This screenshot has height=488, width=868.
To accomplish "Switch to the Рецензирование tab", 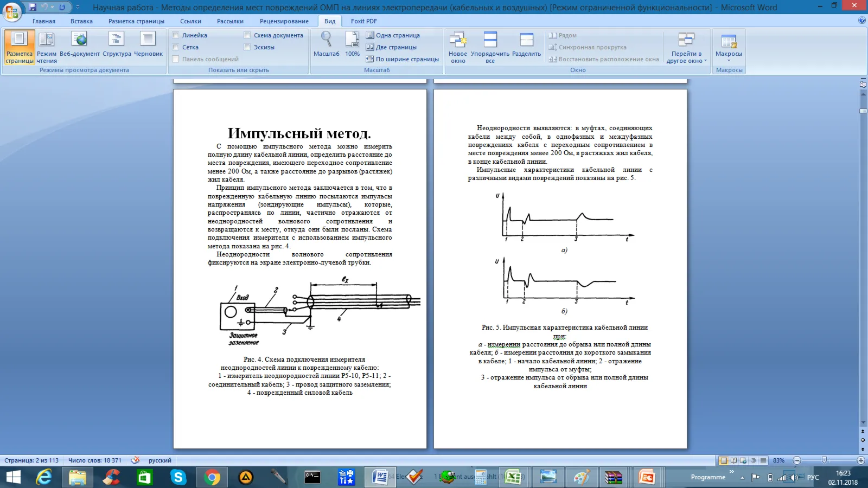I will pyautogui.click(x=284, y=21).
